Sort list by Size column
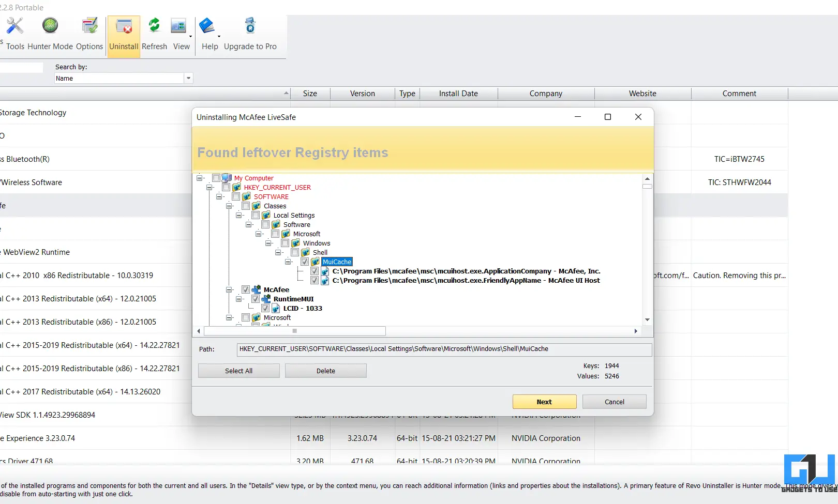838x504 pixels. coord(310,94)
